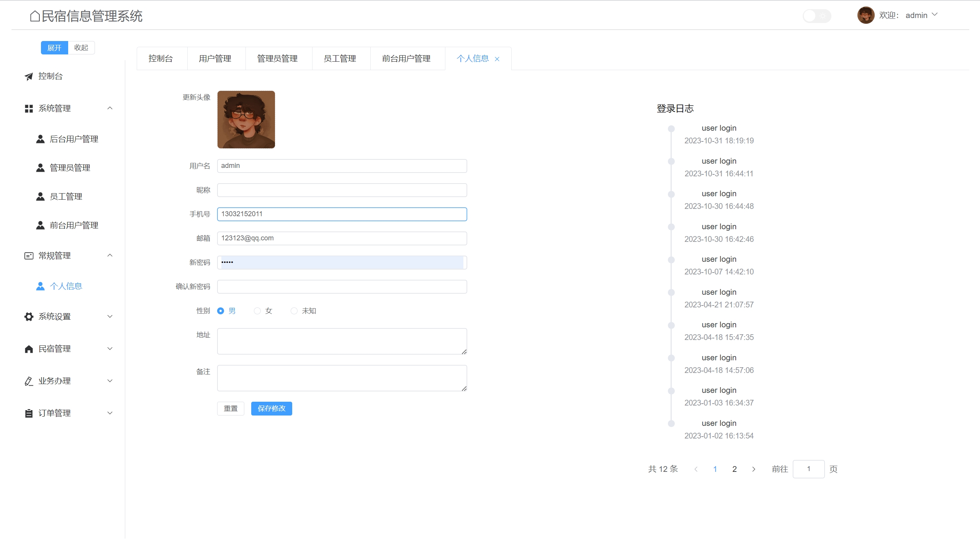Viewport: 980px width, 542px height.
Task: Open the 前台用户管理 tab
Action: coord(406,59)
